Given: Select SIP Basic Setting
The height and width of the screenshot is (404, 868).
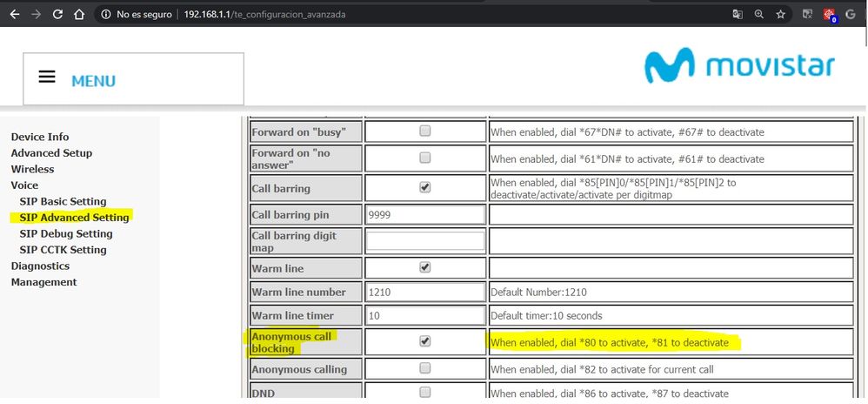Looking at the screenshot, I should (x=63, y=201).
